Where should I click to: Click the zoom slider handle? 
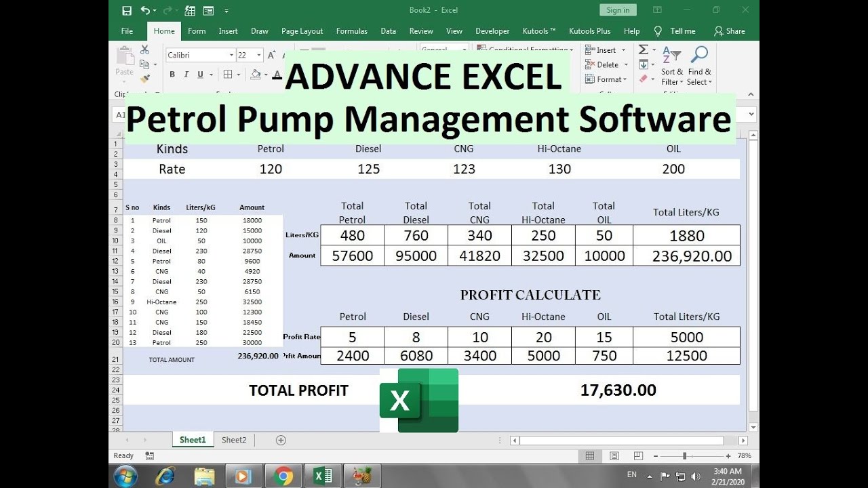coord(685,456)
